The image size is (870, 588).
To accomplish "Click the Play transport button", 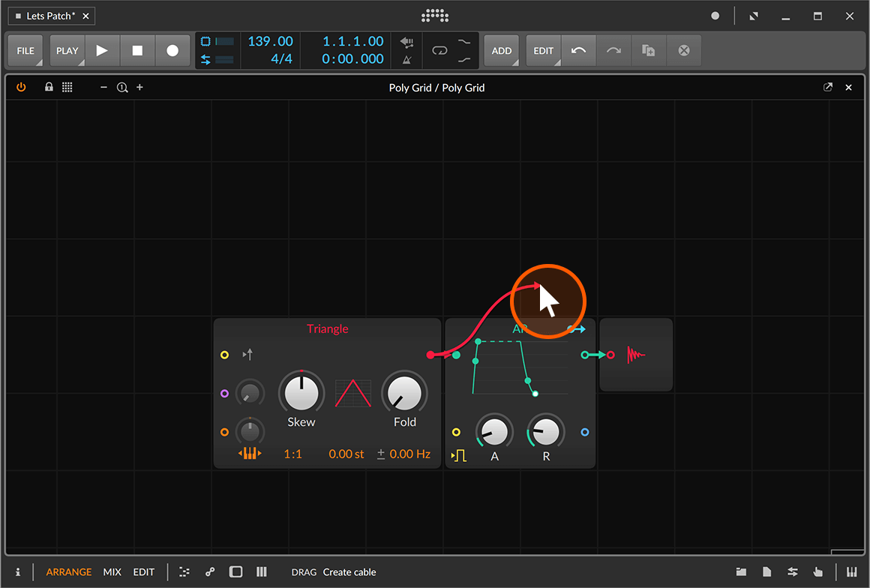I will (102, 51).
